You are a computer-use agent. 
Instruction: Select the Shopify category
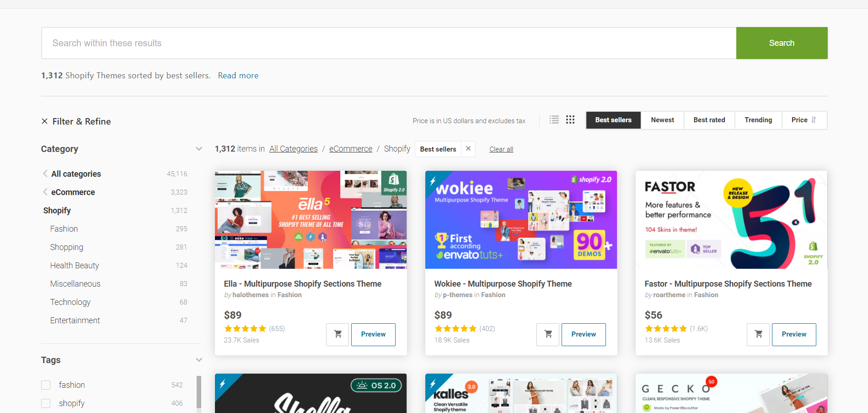(x=57, y=211)
